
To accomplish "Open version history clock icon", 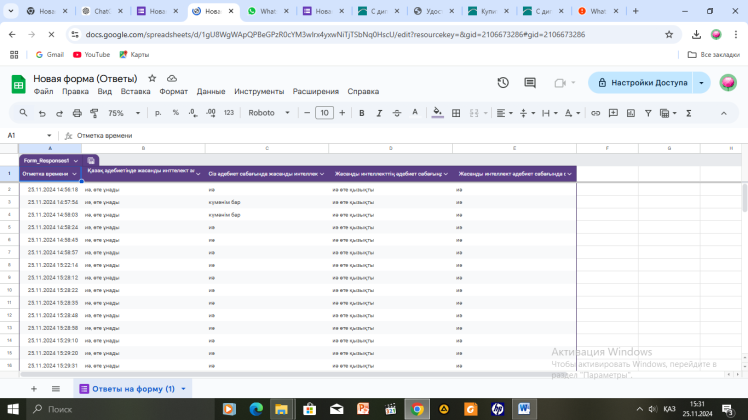I will point(503,83).
